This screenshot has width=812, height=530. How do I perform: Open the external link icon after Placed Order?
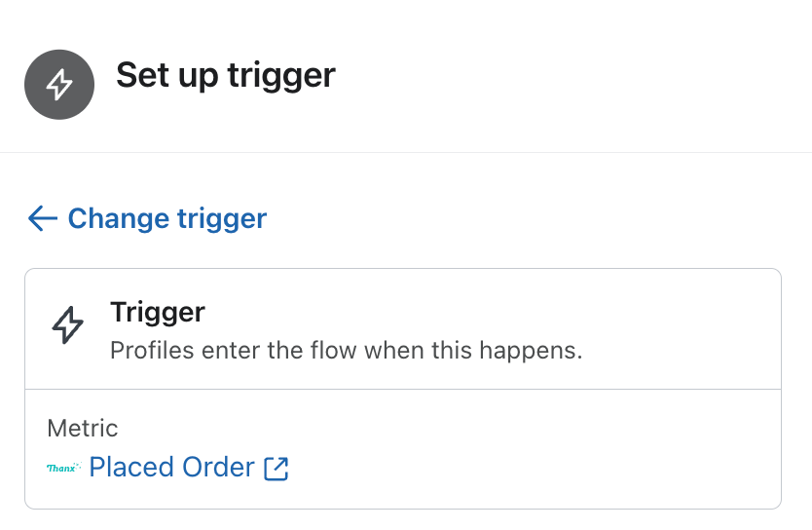tap(277, 469)
